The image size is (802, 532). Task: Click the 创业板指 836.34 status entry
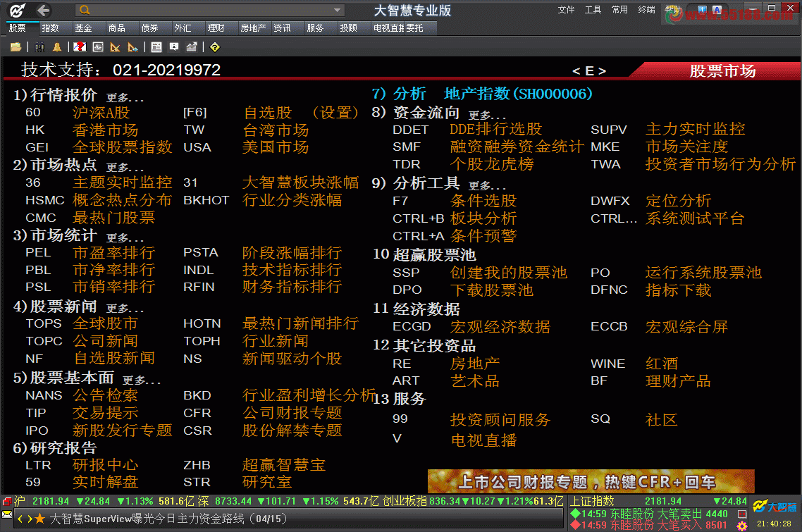click(x=473, y=501)
